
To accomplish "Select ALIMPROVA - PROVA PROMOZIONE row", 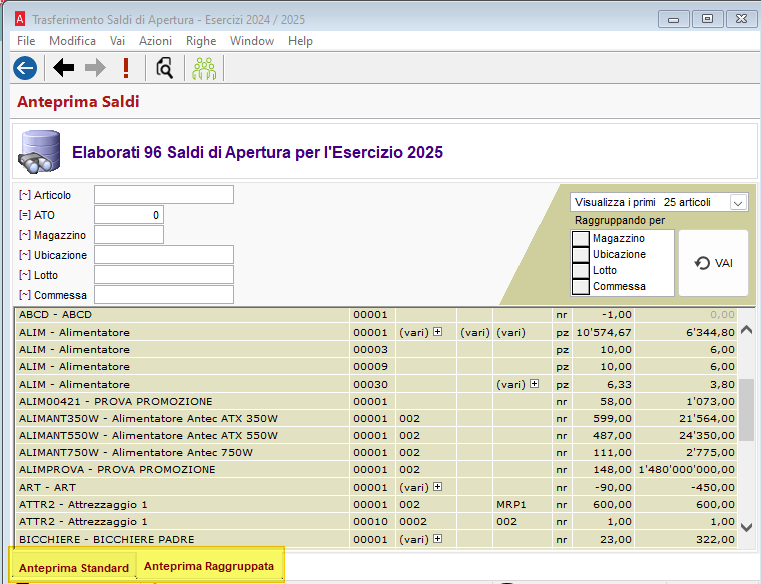I will 376,469.
